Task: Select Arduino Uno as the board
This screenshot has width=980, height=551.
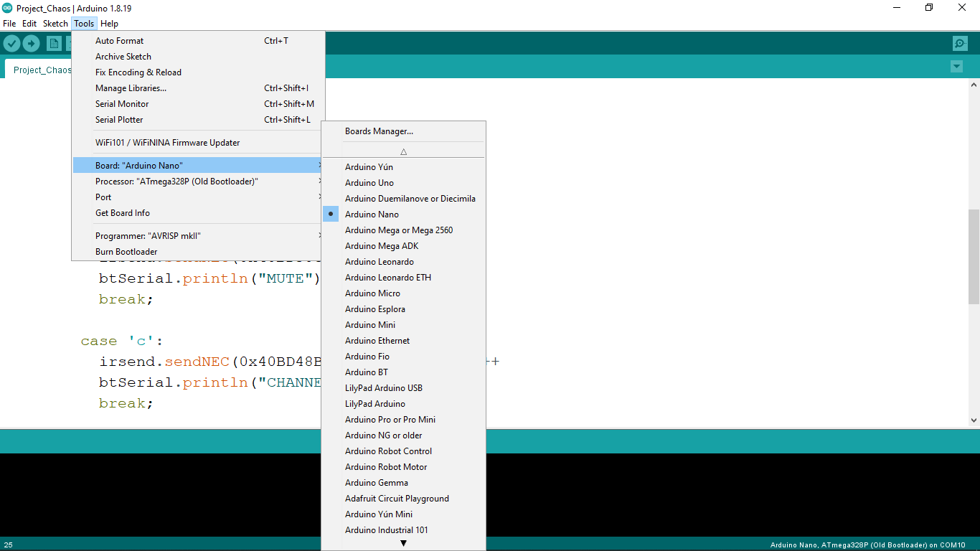Action: pyautogui.click(x=369, y=182)
